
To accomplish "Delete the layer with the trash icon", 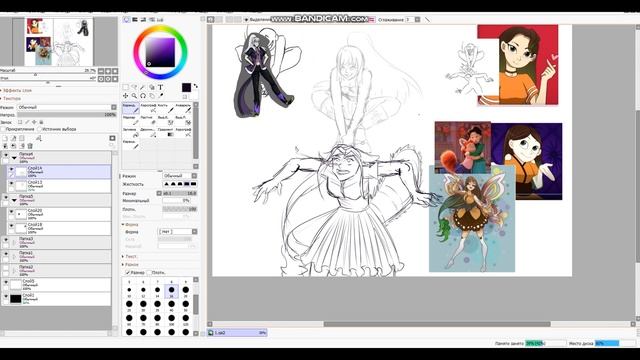I will [30, 146].
